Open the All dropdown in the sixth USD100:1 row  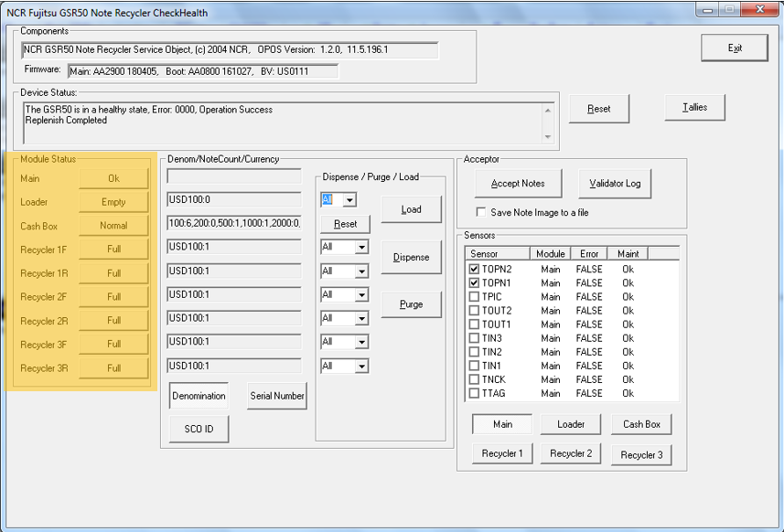361,367
